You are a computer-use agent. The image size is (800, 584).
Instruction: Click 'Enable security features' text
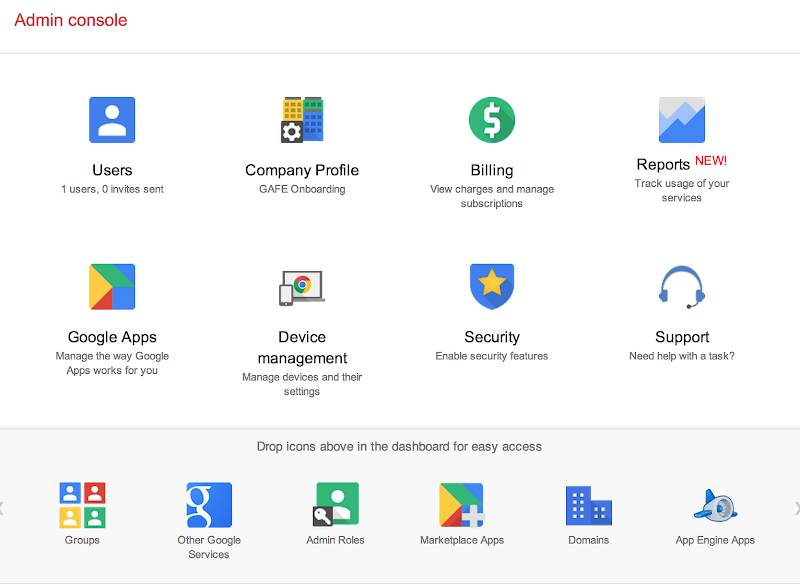(x=492, y=356)
